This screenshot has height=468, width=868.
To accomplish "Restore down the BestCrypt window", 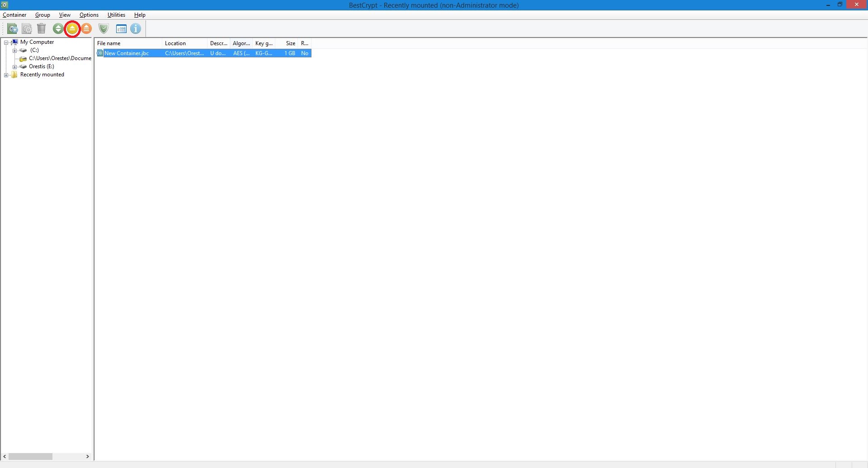I will [x=840, y=5].
